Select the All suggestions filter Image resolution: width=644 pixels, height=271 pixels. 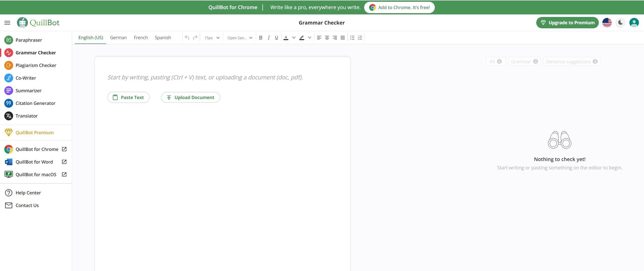[x=496, y=61]
